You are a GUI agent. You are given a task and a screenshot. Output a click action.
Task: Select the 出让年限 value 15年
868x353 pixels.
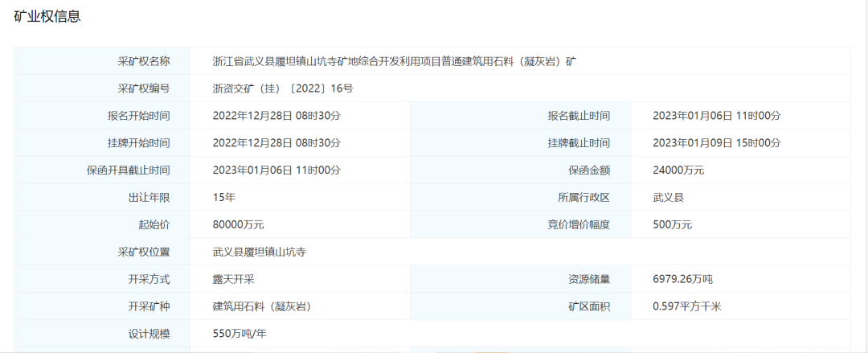(224, 197)
